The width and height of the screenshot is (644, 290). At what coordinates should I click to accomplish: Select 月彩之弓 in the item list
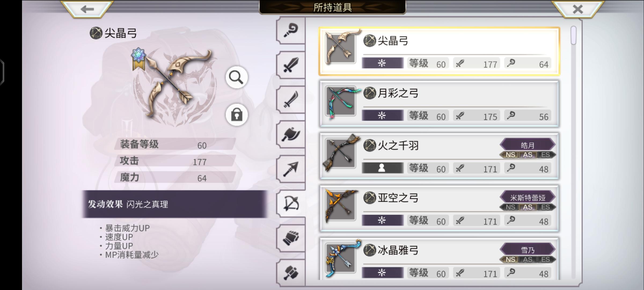439,104
